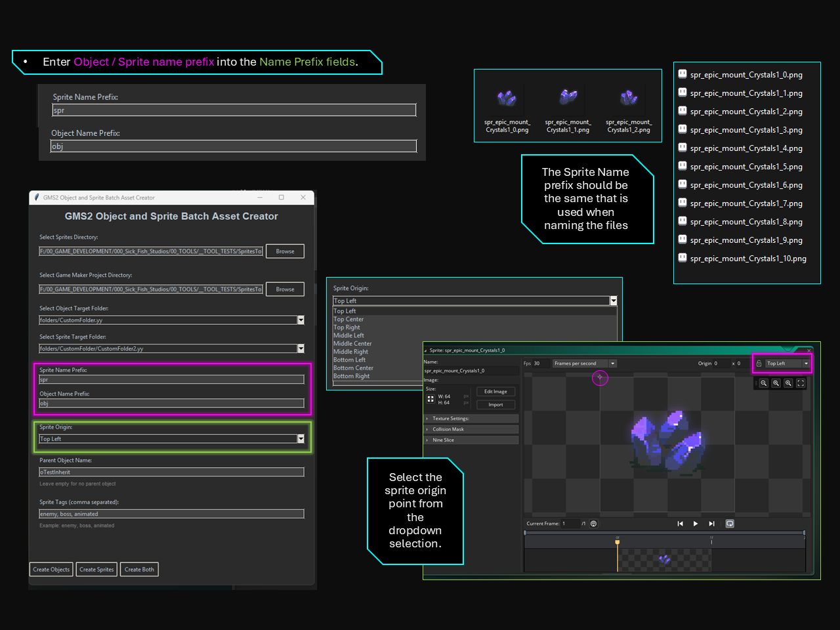Expand the Texture Settings section

point(472,419)
